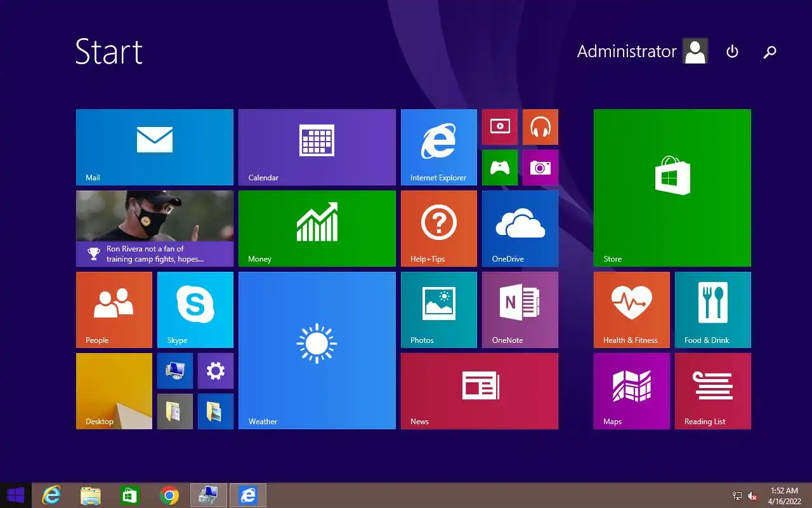Click the muted volume tray icon

752,496
